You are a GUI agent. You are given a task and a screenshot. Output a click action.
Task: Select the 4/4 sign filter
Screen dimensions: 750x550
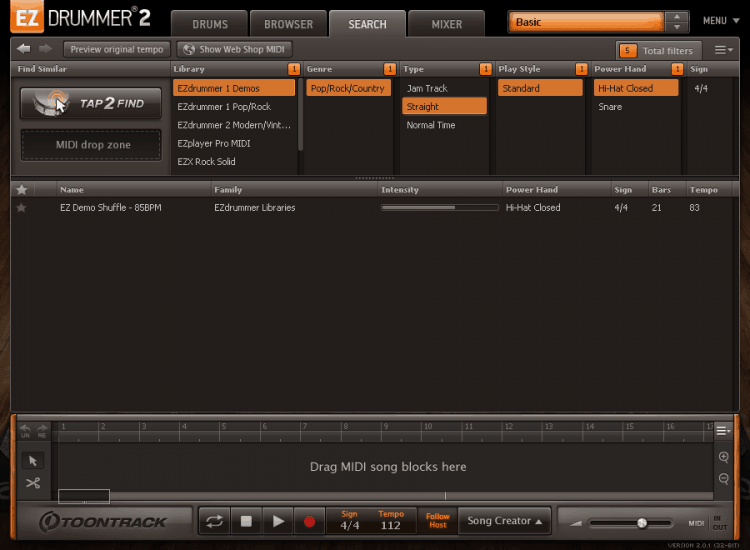(701, 88)
